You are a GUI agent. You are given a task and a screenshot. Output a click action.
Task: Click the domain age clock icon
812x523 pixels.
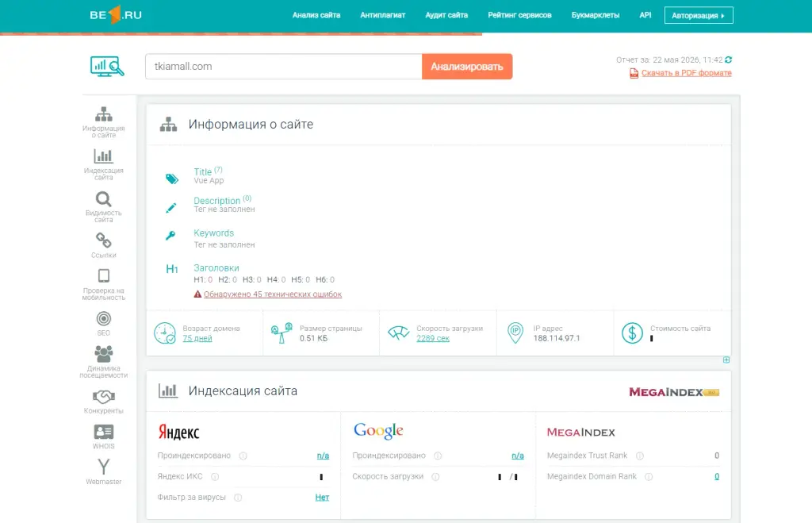pos(165,333)
